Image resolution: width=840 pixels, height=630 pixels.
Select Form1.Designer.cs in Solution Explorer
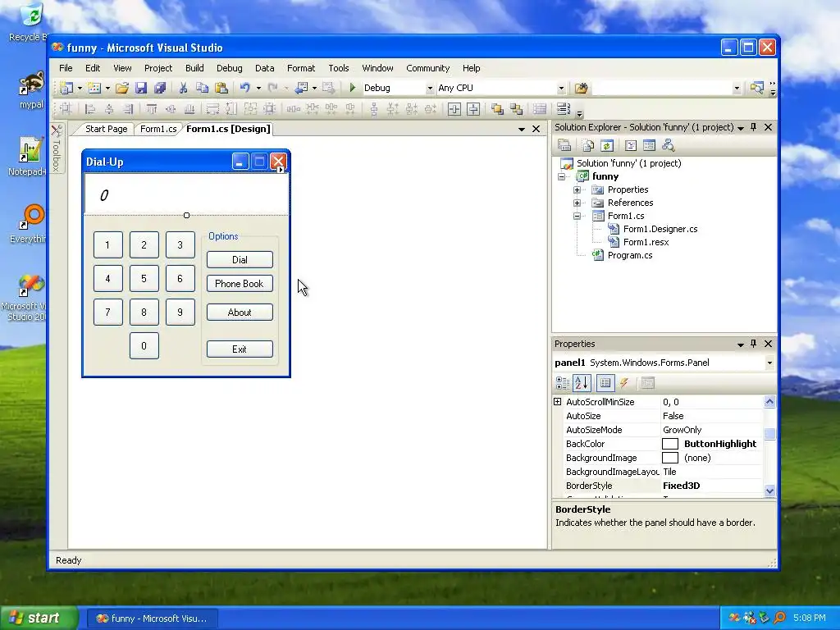(x=660, y=229)
